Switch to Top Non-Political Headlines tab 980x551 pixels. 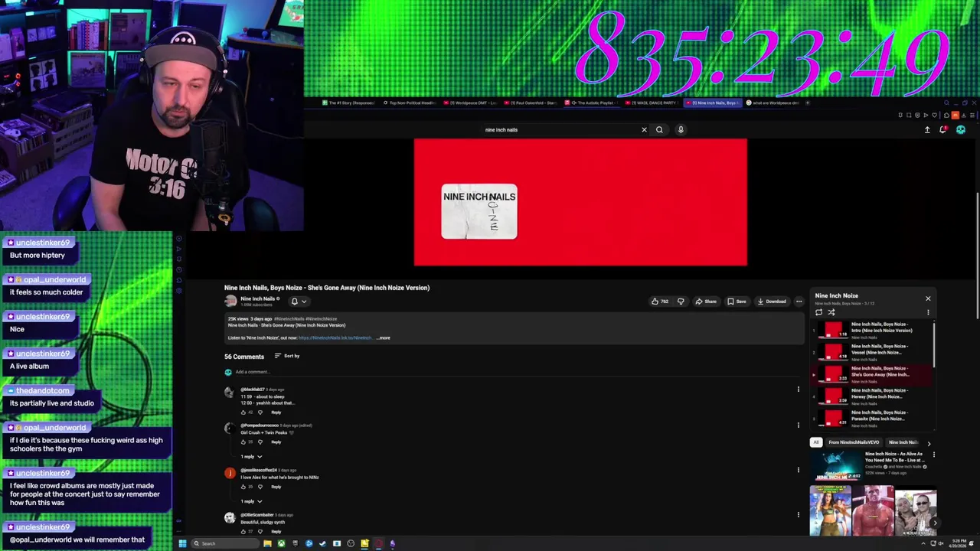pyautogui.click(x=411, y=103)
